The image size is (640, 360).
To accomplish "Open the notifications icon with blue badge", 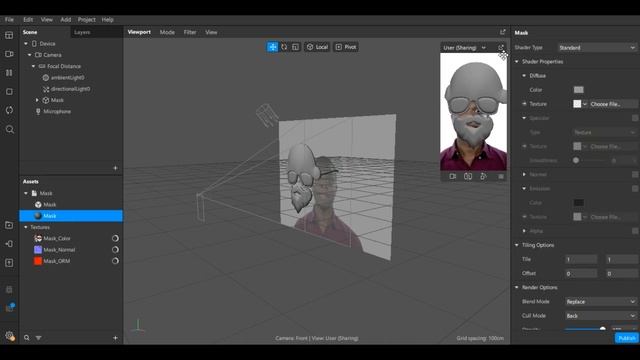I will [9, 307].
